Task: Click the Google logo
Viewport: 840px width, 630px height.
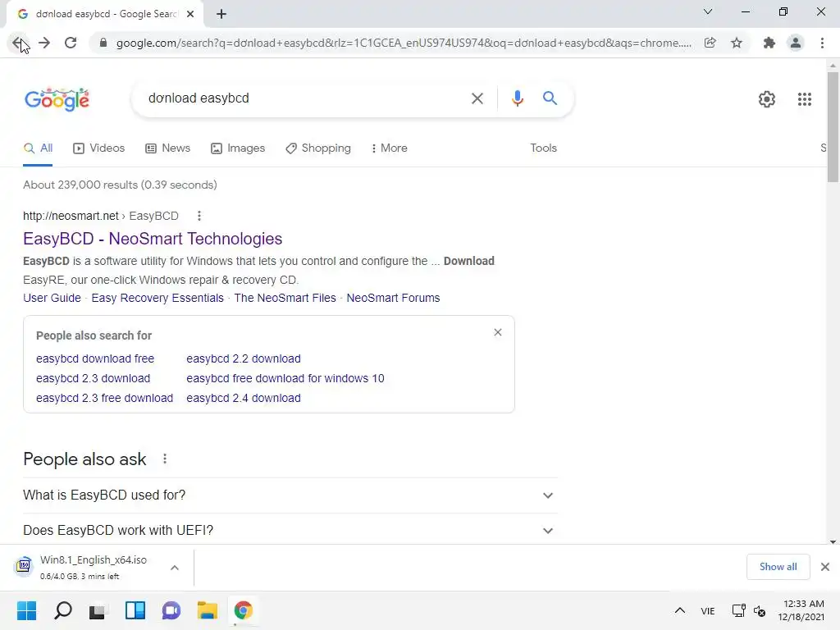Action: [x=57, y=99]
